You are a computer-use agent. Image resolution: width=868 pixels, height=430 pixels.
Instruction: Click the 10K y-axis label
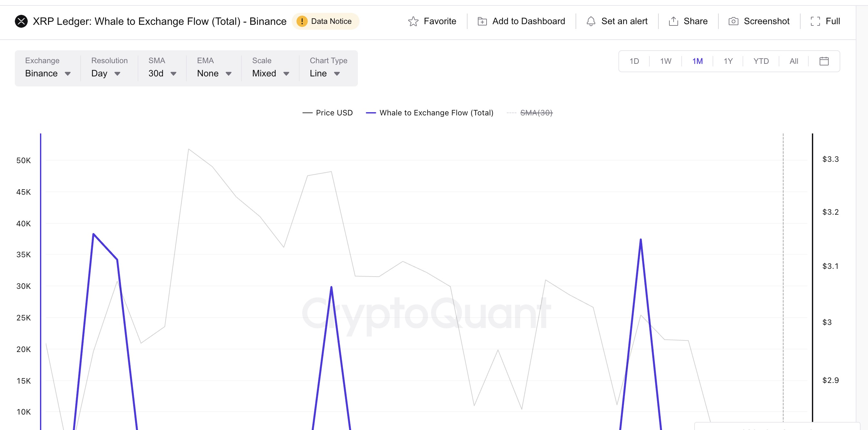click(24, 412)
